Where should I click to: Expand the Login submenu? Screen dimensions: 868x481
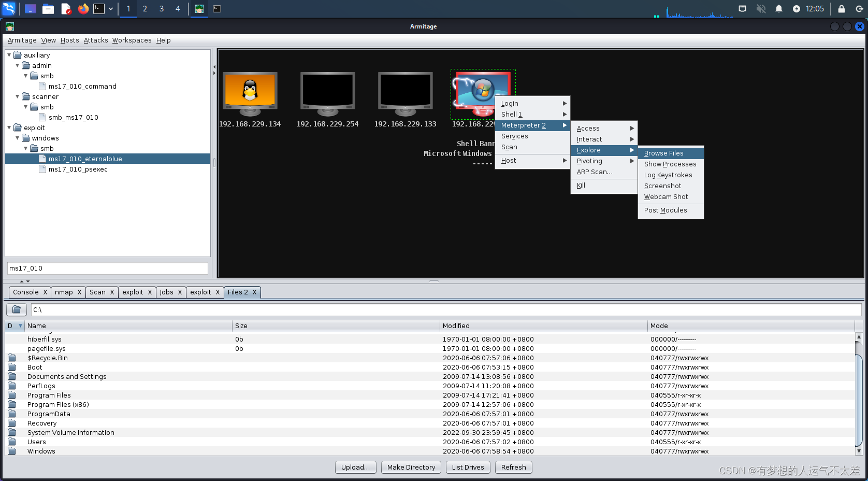coord(532,104)
